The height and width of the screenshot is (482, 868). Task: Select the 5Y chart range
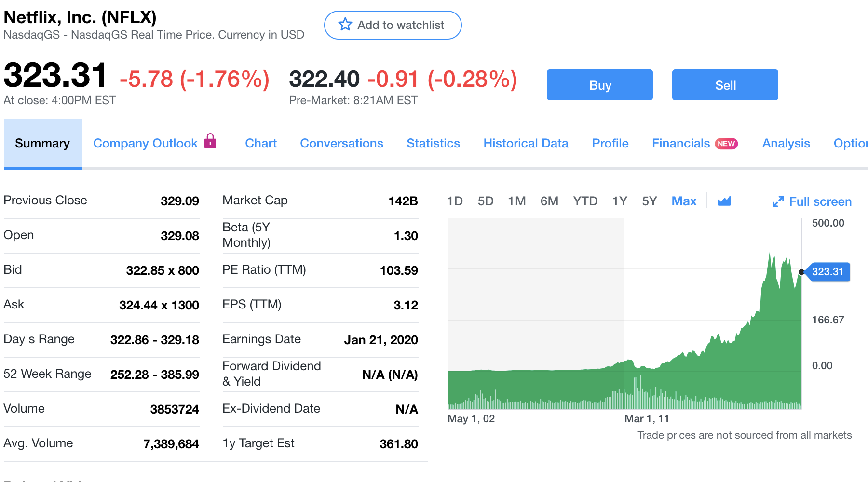point(650,201)
